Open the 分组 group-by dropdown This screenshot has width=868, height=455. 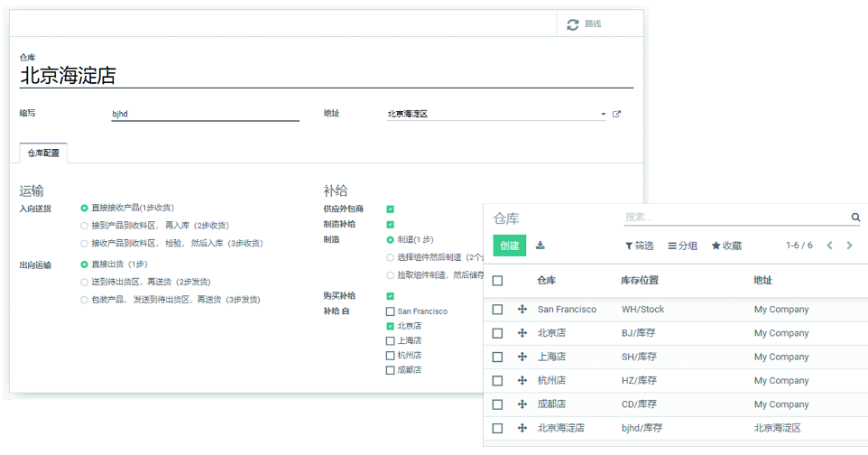682,246
